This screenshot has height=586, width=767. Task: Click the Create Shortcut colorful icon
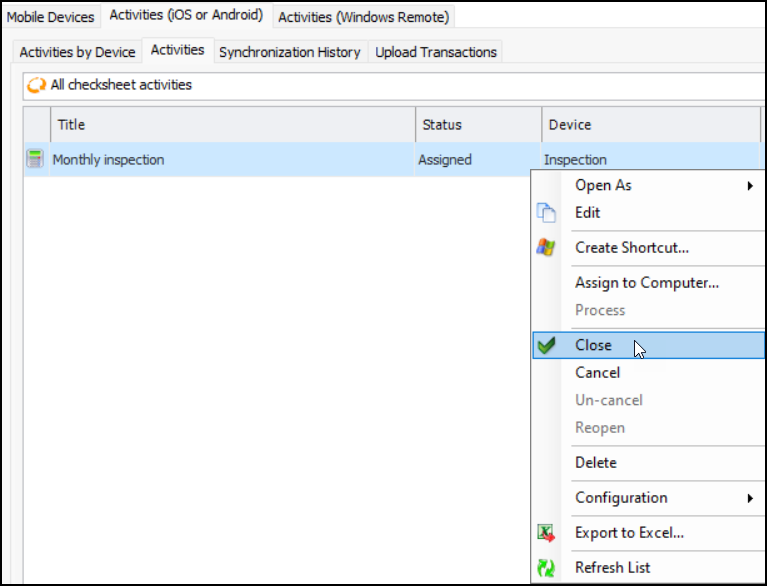[545, 248]
